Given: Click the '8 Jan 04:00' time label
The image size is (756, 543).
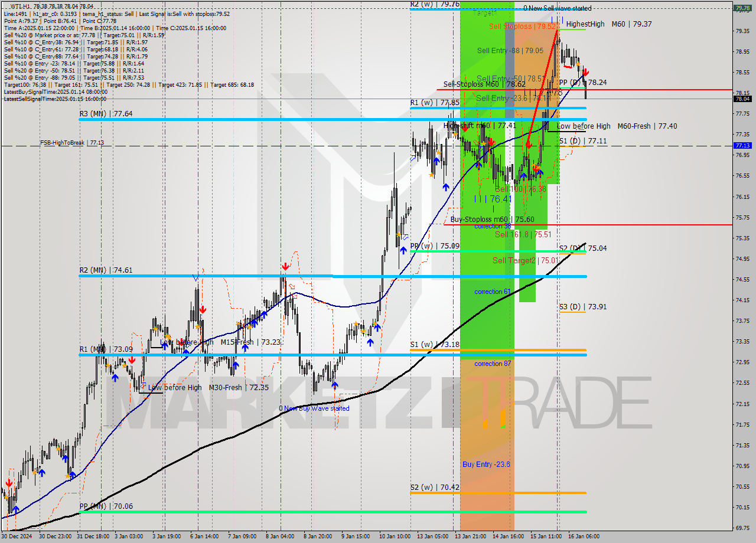Looking at the screenshot, I should 281,537.
